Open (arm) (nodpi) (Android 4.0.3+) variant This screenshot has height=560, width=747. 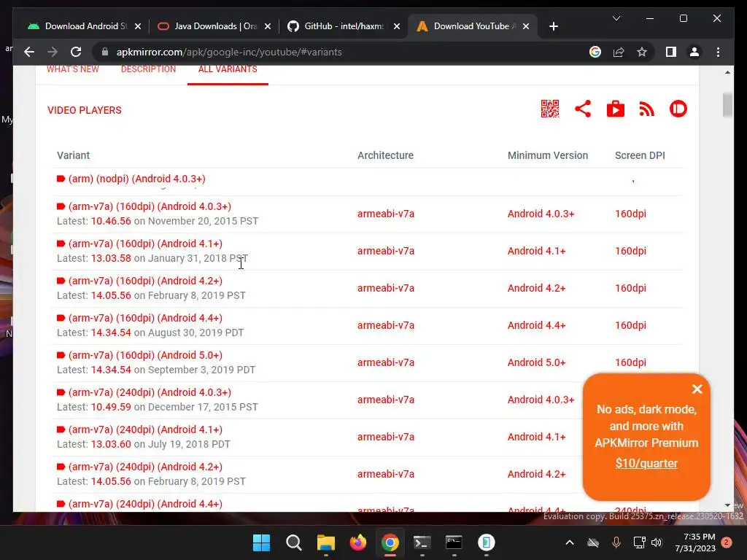[x=136, y=179]
